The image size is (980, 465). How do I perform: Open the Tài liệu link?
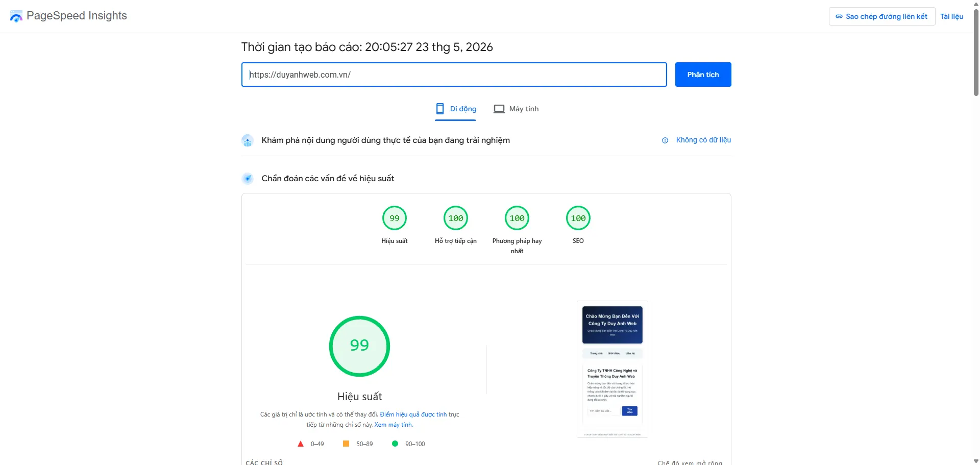951,16
